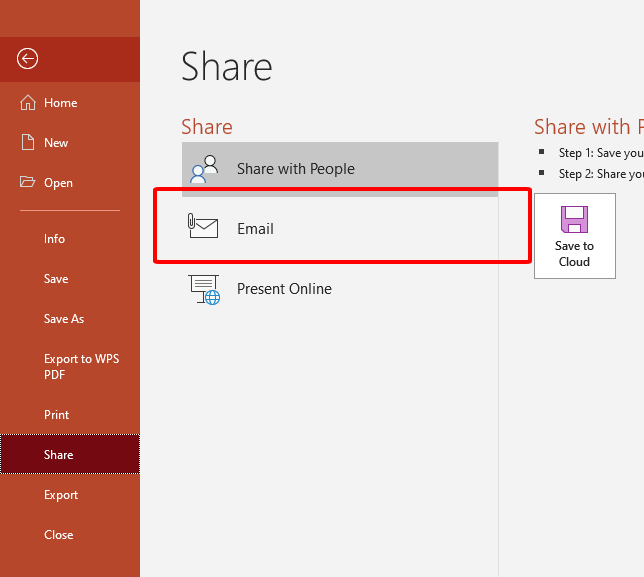This screenshot has width=644, height=577.
Task: Select Export to WPS PDF
Action: coord(70,367)
